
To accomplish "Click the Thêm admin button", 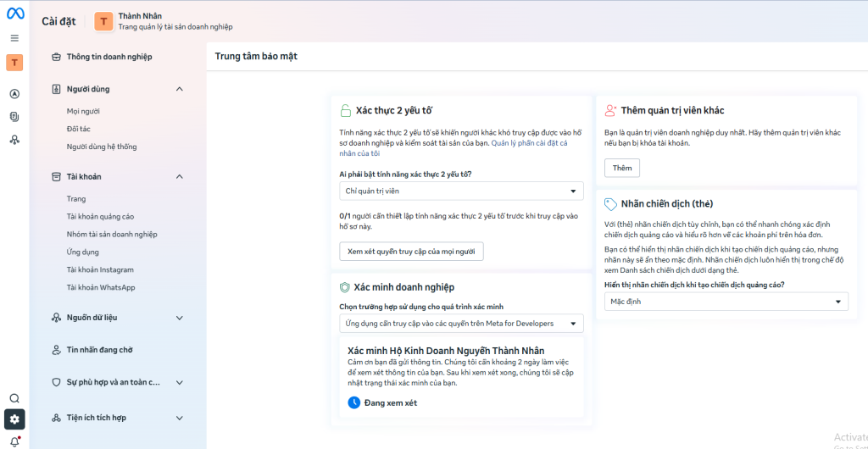I will click(622, 168).
